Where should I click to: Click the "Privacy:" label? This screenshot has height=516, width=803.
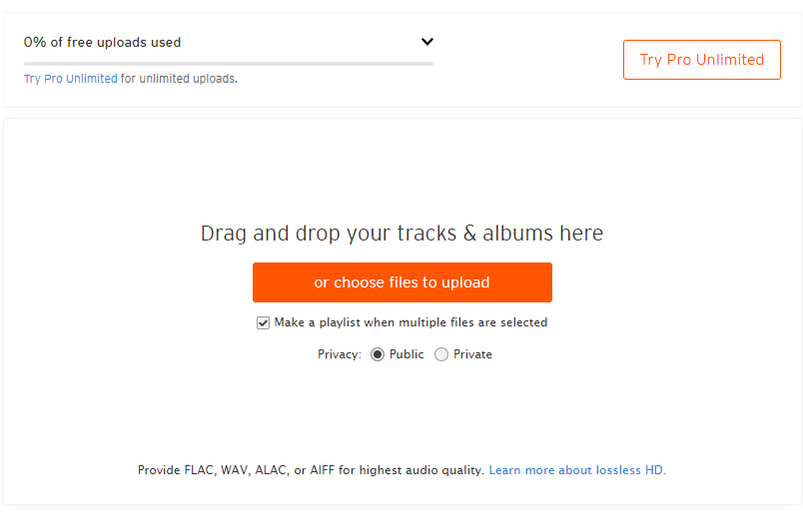click(x=339, y=355)
